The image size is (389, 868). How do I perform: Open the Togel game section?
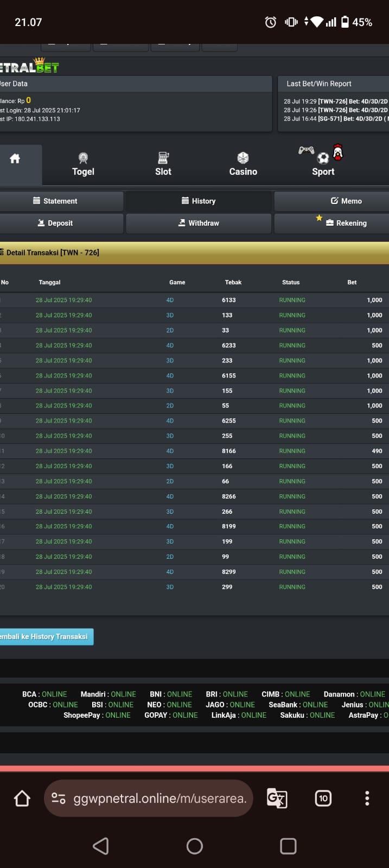tap(83, 164)
